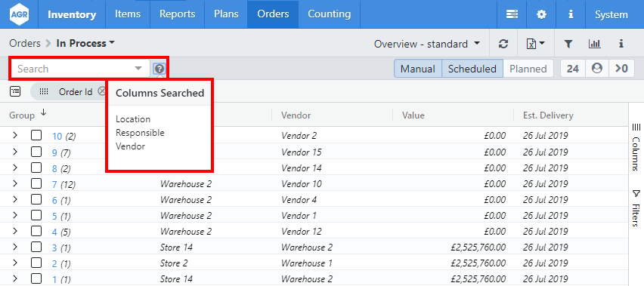Open order link 3
The height and width of the screenshot is (286, 644).
(54, 248)
